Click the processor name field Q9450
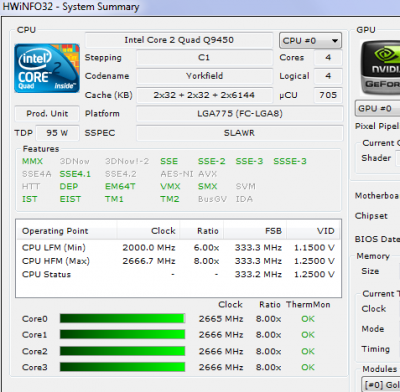 [179, 40]
